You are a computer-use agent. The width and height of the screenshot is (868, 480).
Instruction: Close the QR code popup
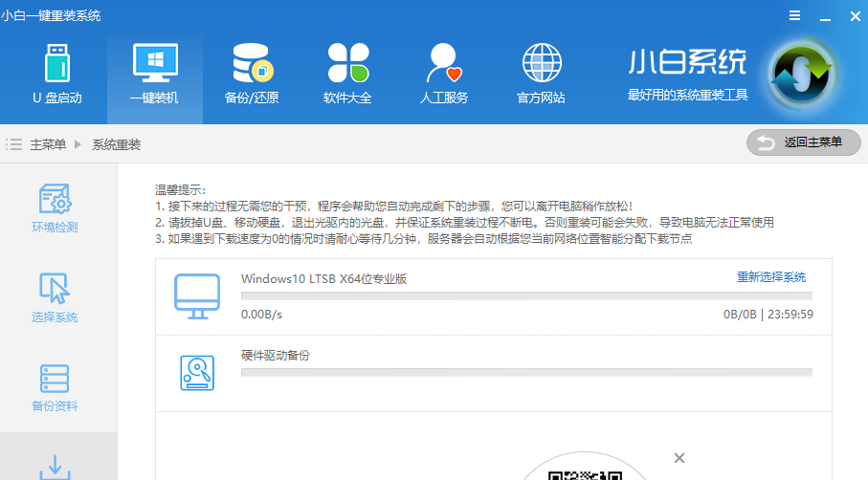coord(679,458)
